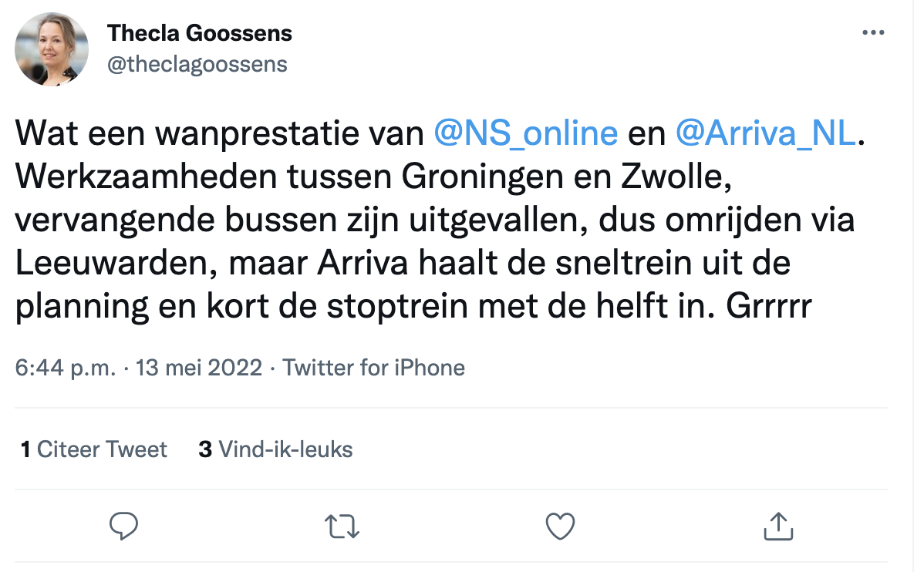Screen dimensions: 924x572
Task: Retweet this tweet using the arrows icon
Action: [x=342, y=526]
